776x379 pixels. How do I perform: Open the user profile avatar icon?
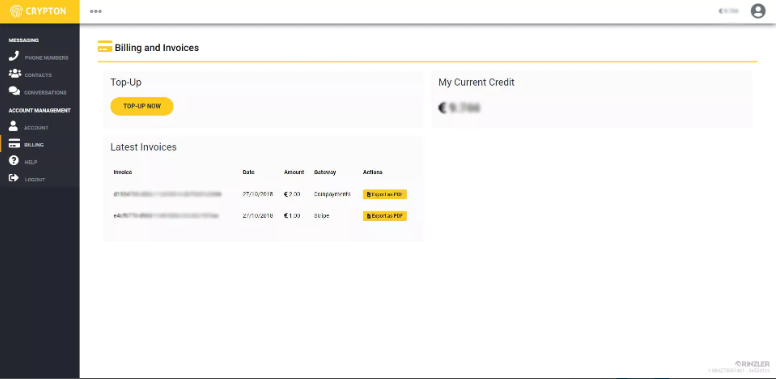tap(758, 11)
